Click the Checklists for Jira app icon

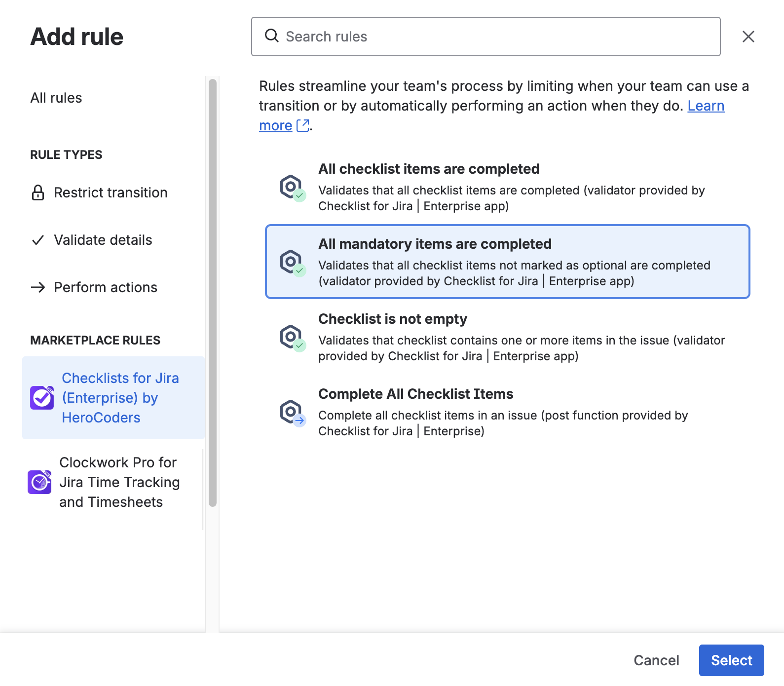42,397
